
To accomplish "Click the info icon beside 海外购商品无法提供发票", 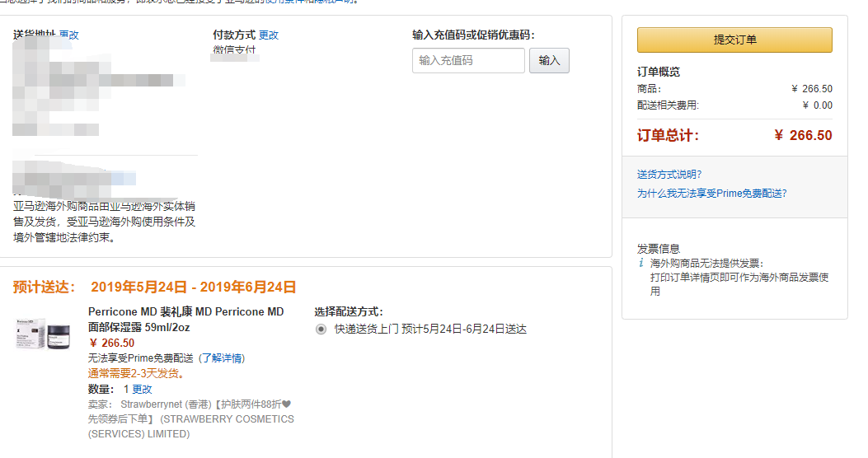I will [641, 263].
